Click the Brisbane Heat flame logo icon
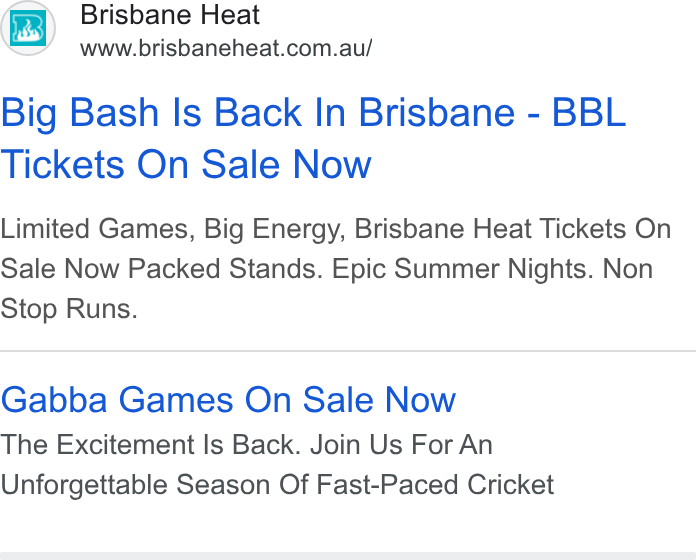This screenshot has width=696, height=560. 28,28
